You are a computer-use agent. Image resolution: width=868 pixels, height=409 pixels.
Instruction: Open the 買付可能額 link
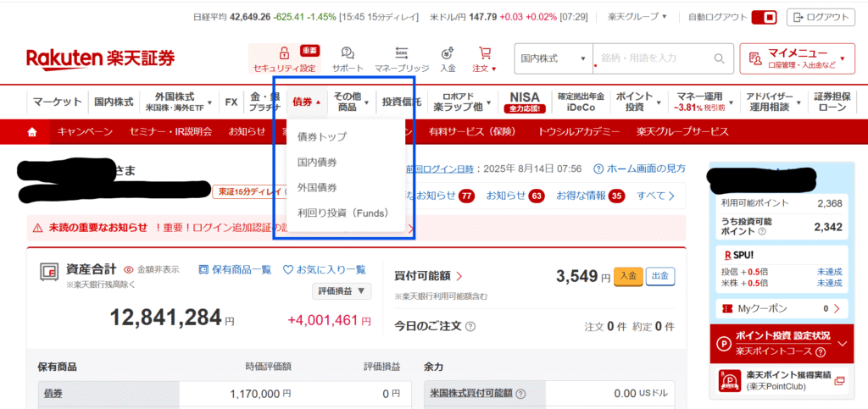[428, 275]
